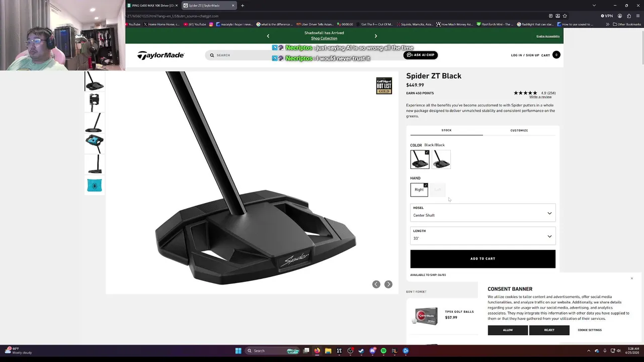Image resolution: width=644 pixels, height=362 pixels.
Task: Go to next image with right carousel arrow
Action: tap(388, 285)
